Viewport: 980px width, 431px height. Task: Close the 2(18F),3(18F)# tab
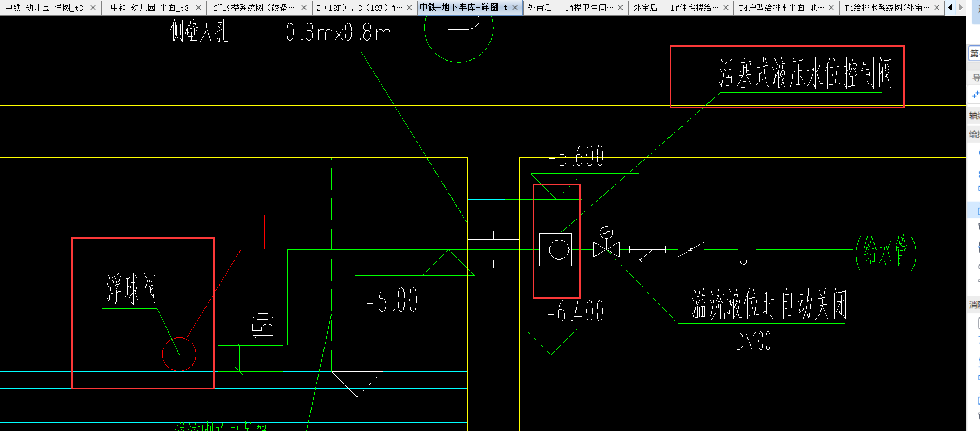[x=409, y=8]
